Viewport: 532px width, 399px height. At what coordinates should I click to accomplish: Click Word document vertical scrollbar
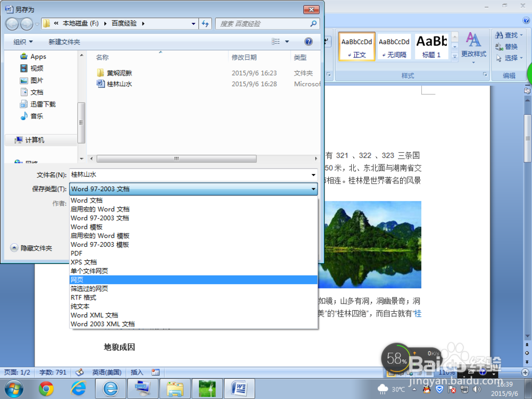point(527,139)
